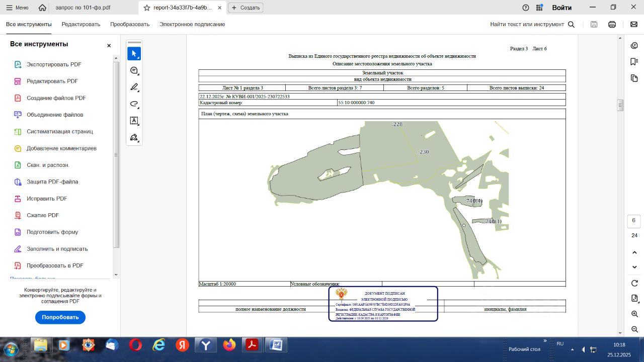Click the print icon
Screen dimensions: 644x362
point(612,24)
